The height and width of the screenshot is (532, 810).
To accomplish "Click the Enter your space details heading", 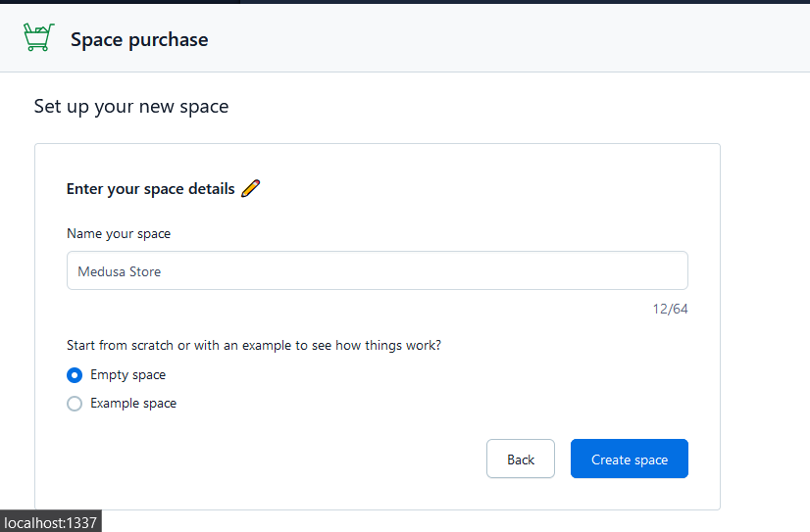I will [150, 189].
